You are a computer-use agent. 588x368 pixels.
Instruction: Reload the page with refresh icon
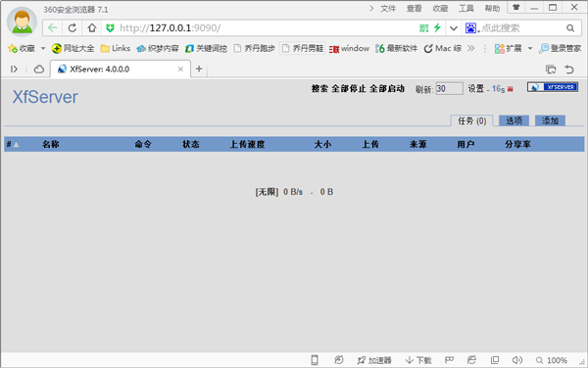[72, 27]
